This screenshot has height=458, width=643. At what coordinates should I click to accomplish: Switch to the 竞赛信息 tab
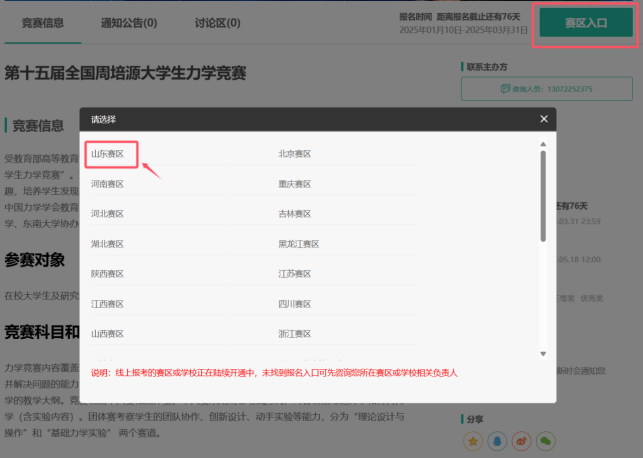43,23
